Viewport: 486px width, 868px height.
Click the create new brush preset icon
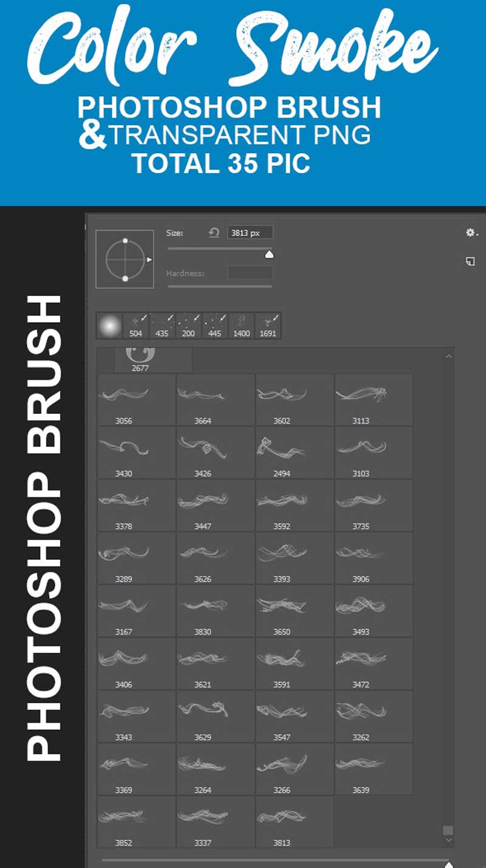[x=470, y=261]
